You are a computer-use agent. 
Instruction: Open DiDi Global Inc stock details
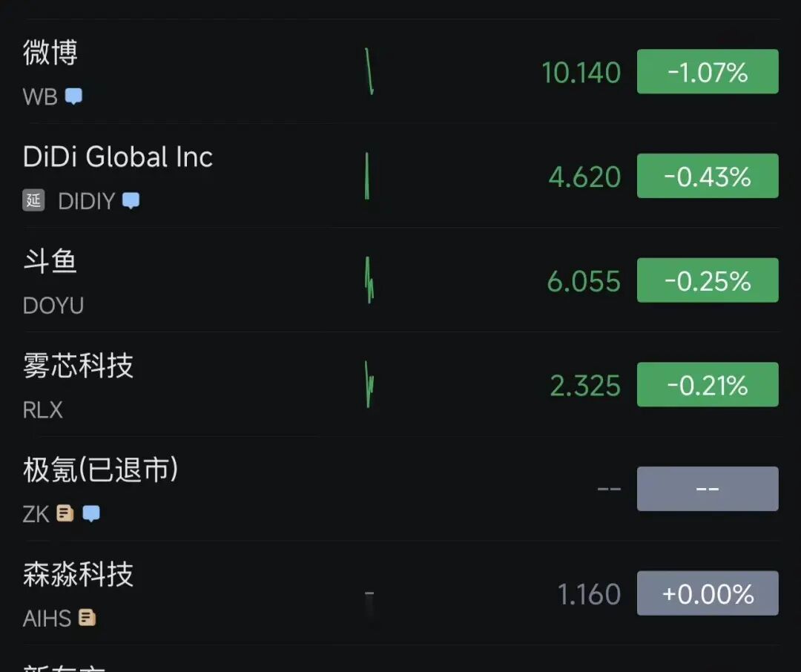[118, 157]
